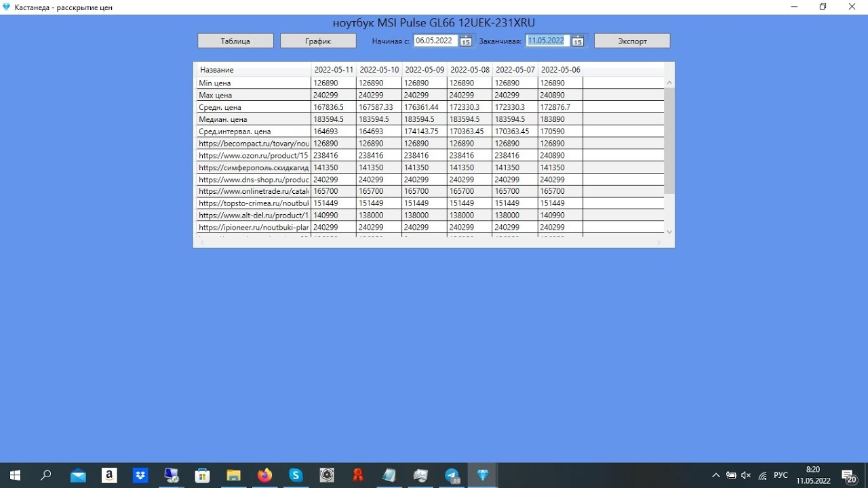The width and height of the screenshot is (868, 488).
Task: Click the График button
Action: click(x=318, y=41)
